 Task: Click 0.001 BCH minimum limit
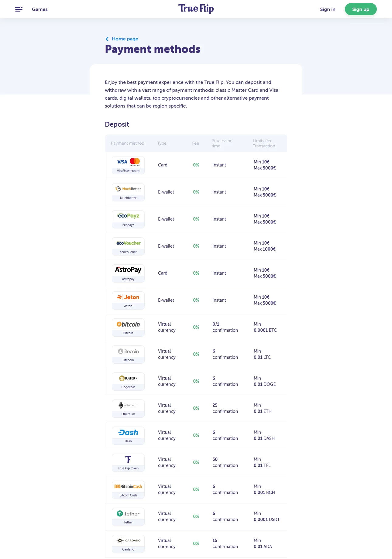[x=264, y=492]
